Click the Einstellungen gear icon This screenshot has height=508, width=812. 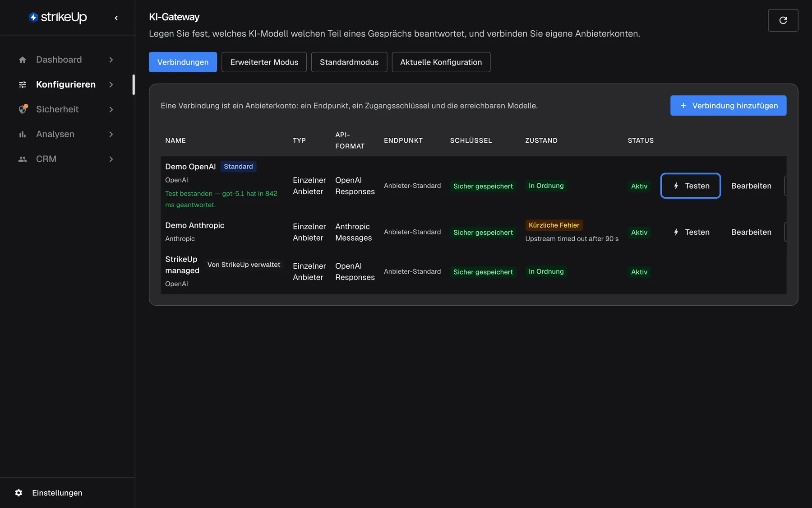pos(18,493)
